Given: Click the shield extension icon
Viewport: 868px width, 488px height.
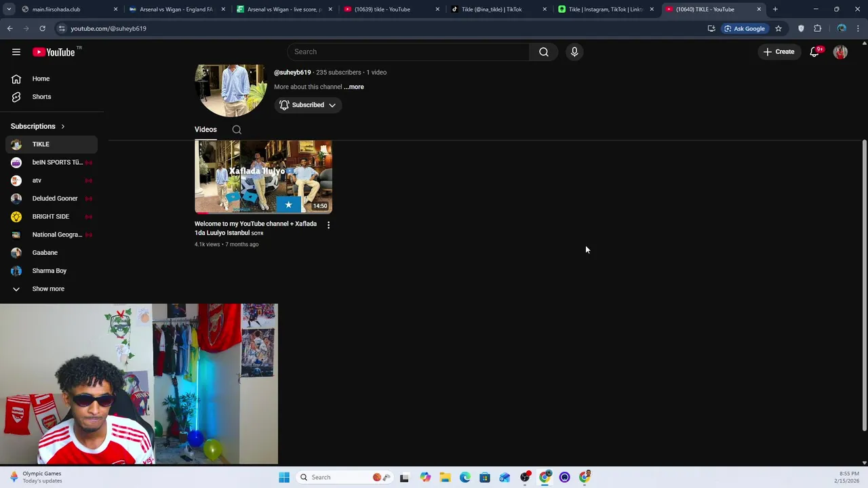Looking at the screenshot, I should (801, 28).
